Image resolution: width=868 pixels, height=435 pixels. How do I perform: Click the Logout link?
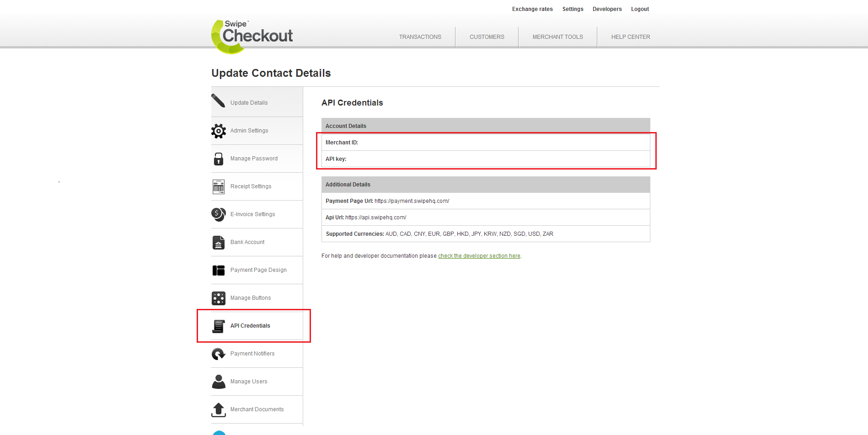point(640,9)
